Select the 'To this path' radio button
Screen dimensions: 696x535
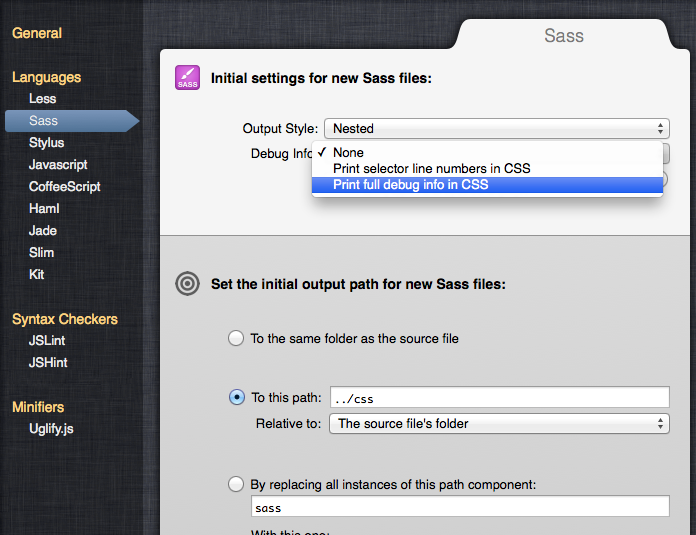[236, 397]
